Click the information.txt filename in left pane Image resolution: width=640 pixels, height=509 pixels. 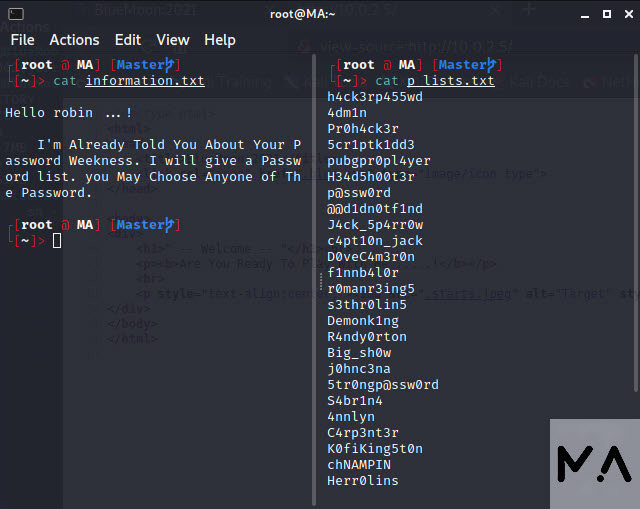pyautogui.click(x=144, y=81)
